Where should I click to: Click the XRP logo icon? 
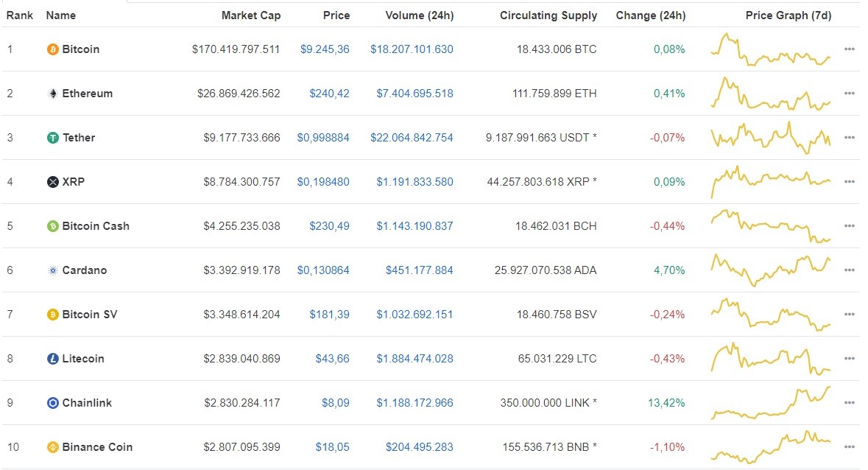pyautogui.click(x=52, y=182)
